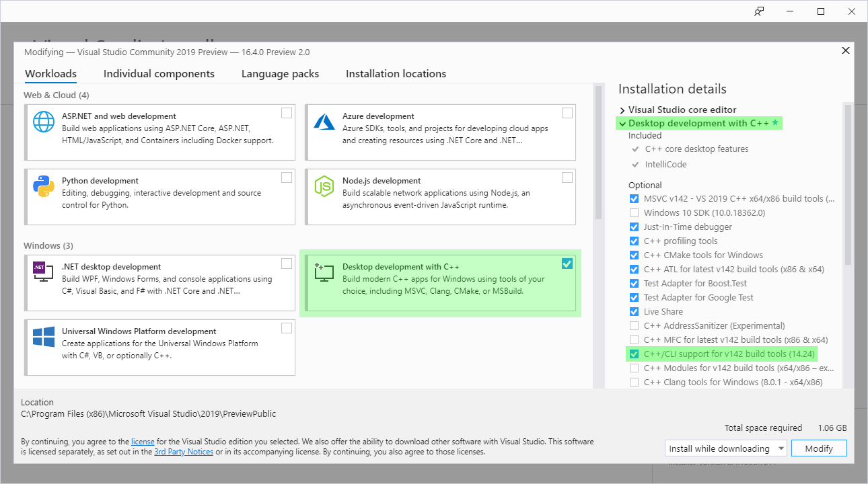Collapse Desktop development with C++ details

point(622,124)
